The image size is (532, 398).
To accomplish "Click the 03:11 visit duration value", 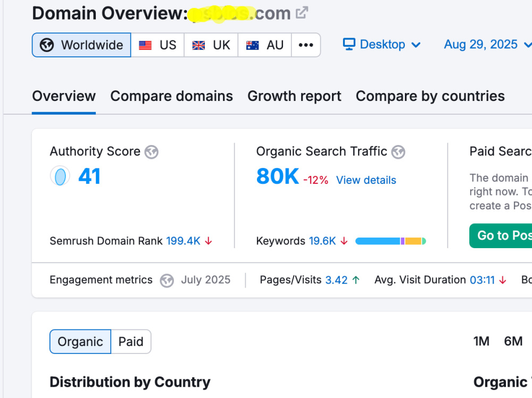I will [x=482, y=280].
